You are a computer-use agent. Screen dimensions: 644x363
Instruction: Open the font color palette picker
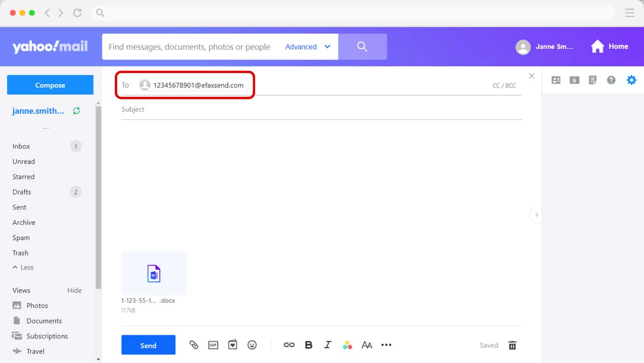pos(347,345)
